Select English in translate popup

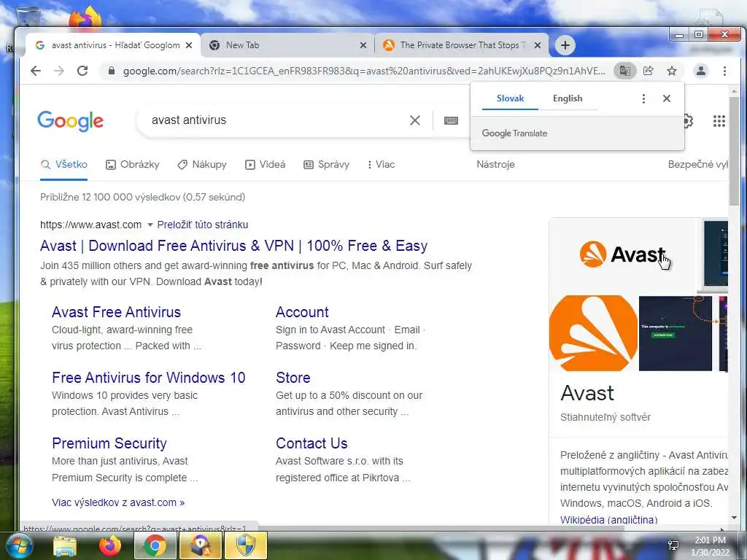(568, 98)
